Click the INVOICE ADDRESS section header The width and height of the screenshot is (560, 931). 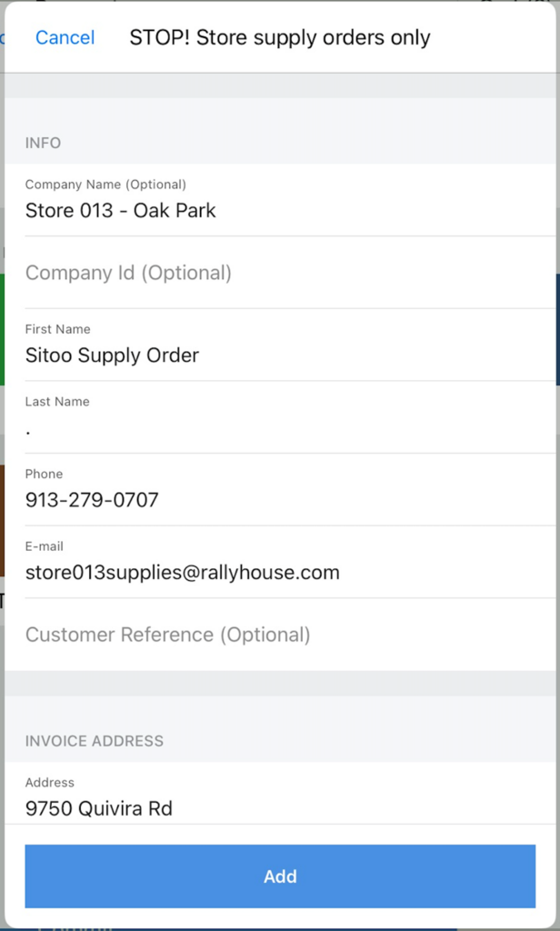(x=94, y=741)
